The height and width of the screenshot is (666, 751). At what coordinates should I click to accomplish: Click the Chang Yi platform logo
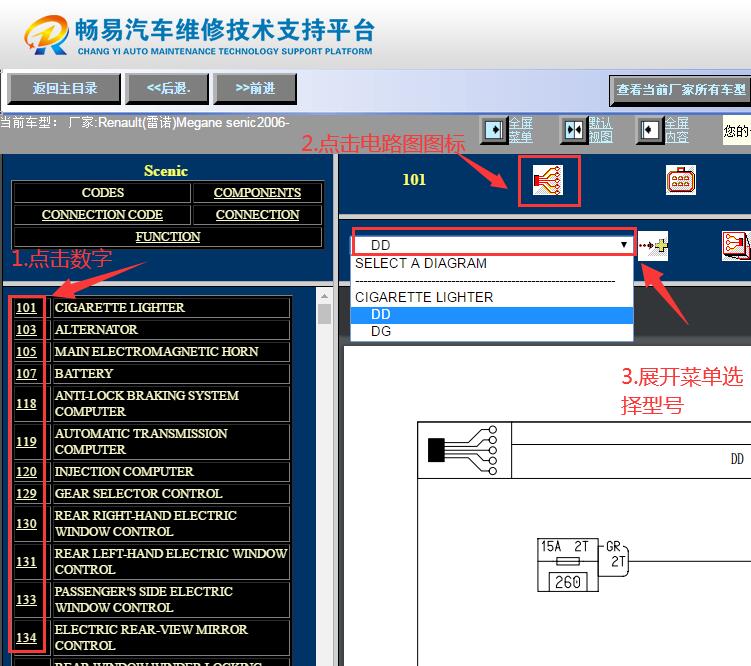[x=46, y=35]
